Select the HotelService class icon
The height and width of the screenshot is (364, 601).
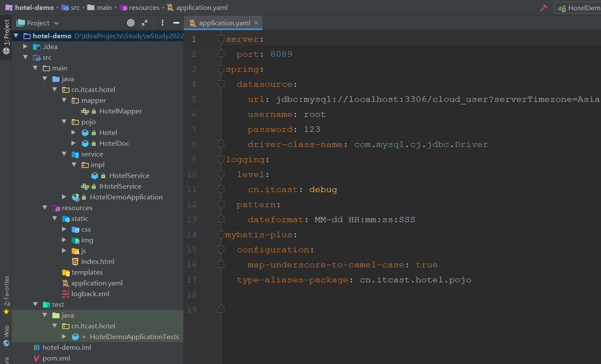pyautogui.click(x=95, y=175)
